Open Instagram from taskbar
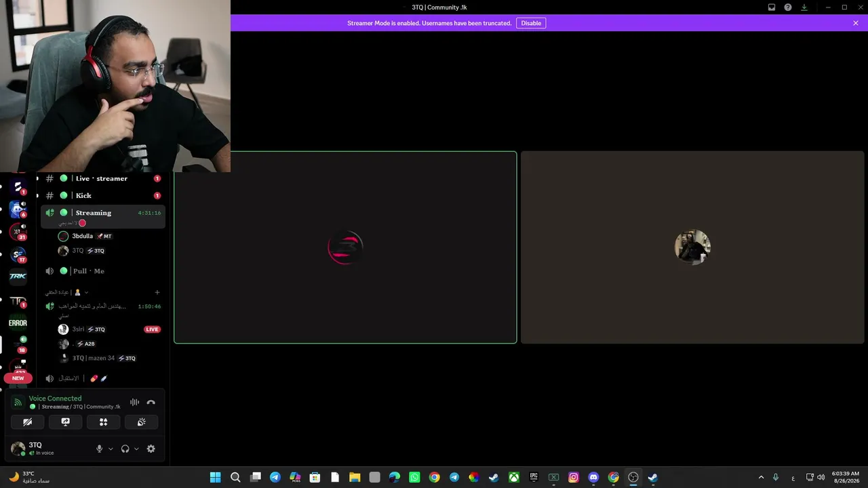 click(x=574, y=477)
